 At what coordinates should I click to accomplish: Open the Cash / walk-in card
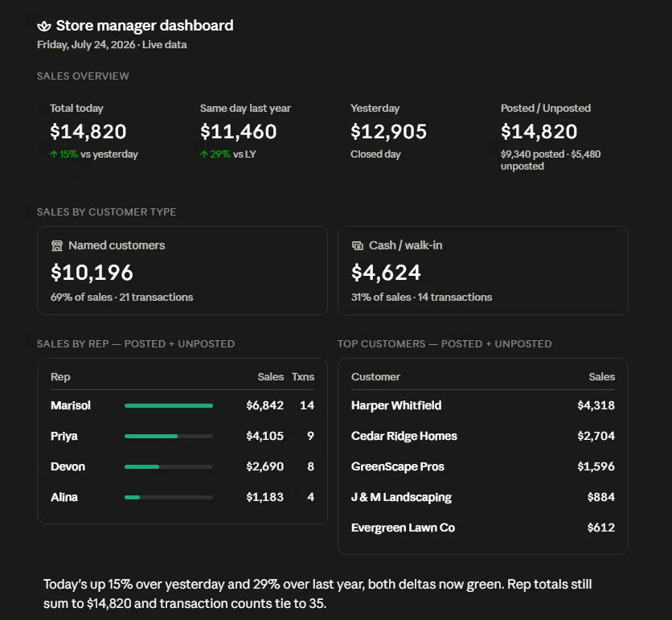[x=483, y=270]
